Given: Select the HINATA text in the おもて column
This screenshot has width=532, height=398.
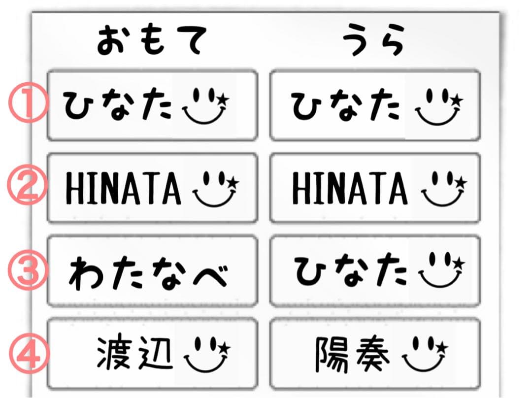Looking at the screenshot, I should click(x=124, y=189).
